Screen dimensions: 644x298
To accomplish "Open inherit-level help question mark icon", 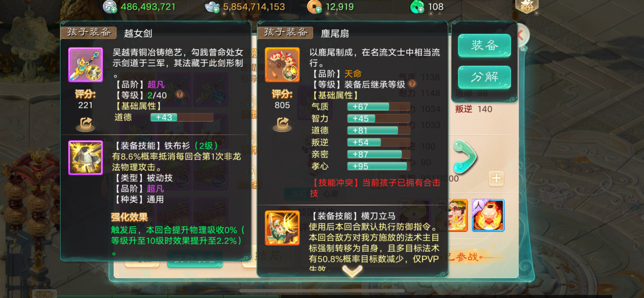I will point(412,84).
